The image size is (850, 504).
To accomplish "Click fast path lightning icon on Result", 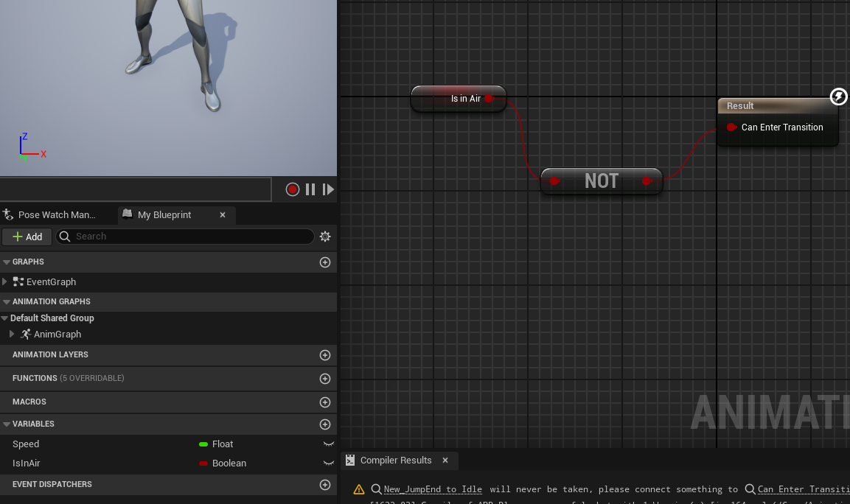I will (x=839, y=97).
